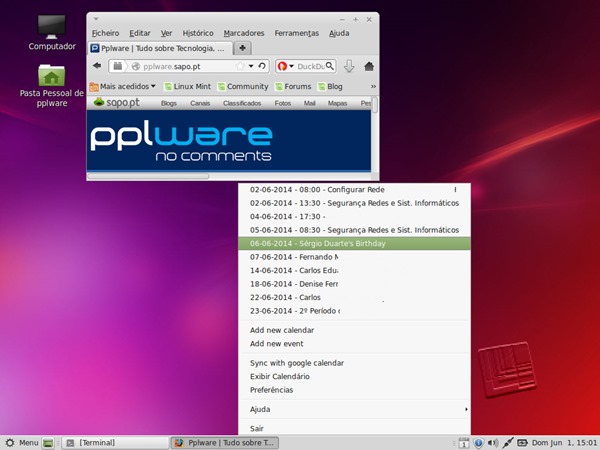Open the Ajuda menu in Firefox
This screenshot has width=600, height=450.
pos(339,33)
